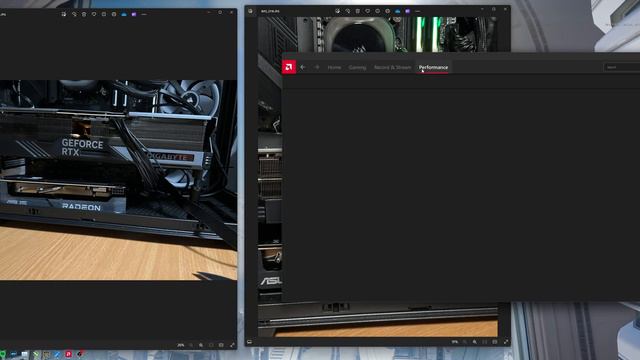Zoom in on the left Photos window
The image size is (640, 360).
(x=201, y=345)
